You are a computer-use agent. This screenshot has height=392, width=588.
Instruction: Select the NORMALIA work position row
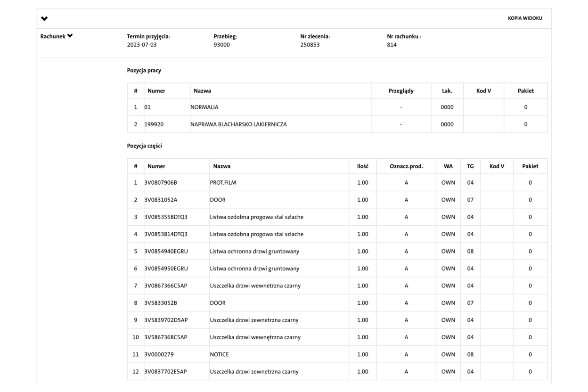(x=204, y=107)
